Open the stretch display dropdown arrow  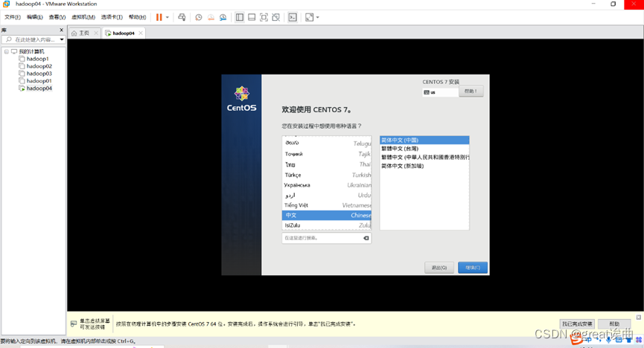pos(317,17)
